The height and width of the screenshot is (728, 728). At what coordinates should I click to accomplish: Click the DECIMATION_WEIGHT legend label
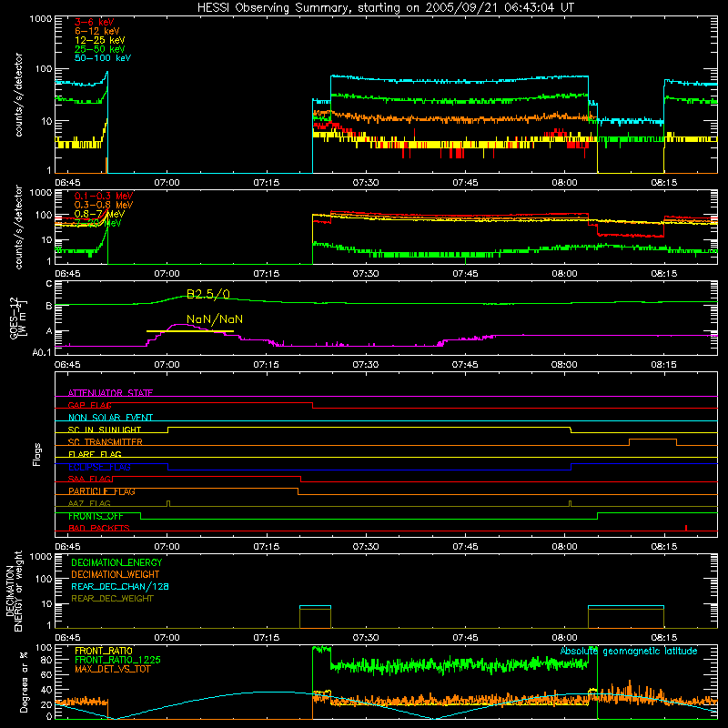pos(116,575)
